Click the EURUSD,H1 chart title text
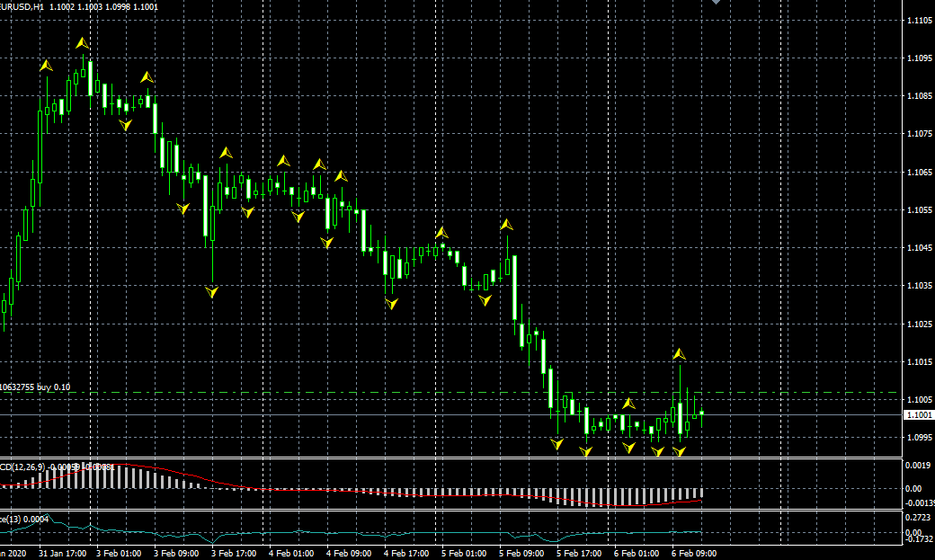 (22, 6)
